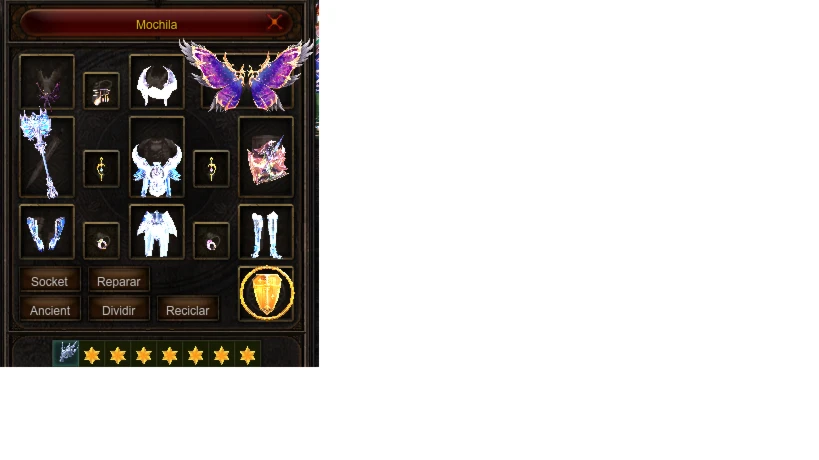Image resolution: width=819 pixels, height=460 pixels.
Task: Click the right ring slot
Action: pyautogui.click(x=212, y=241)
